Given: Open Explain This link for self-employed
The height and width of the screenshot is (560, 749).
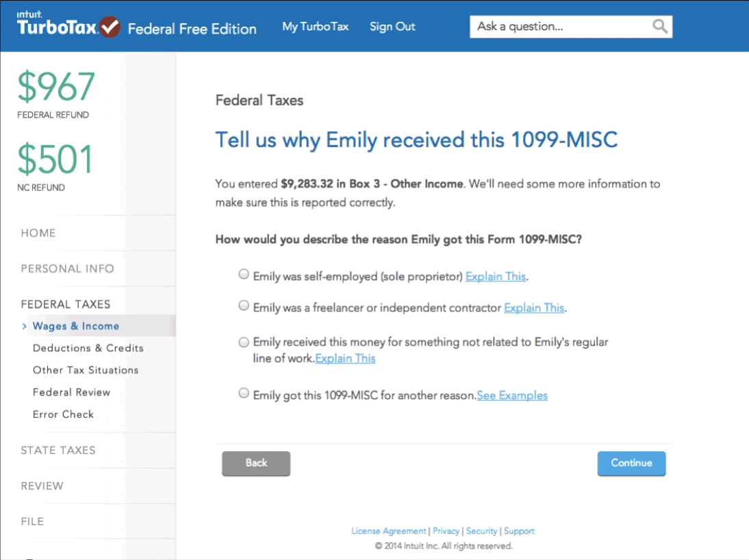Looking at the screenshot, I should pos(496,277).
